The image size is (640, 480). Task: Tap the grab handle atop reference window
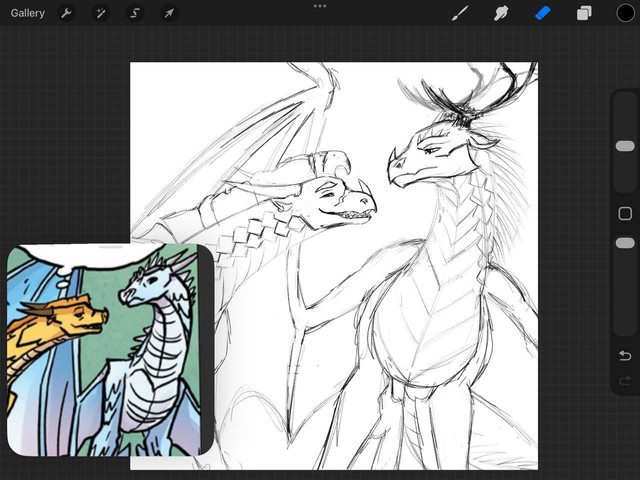coord(111,246)
